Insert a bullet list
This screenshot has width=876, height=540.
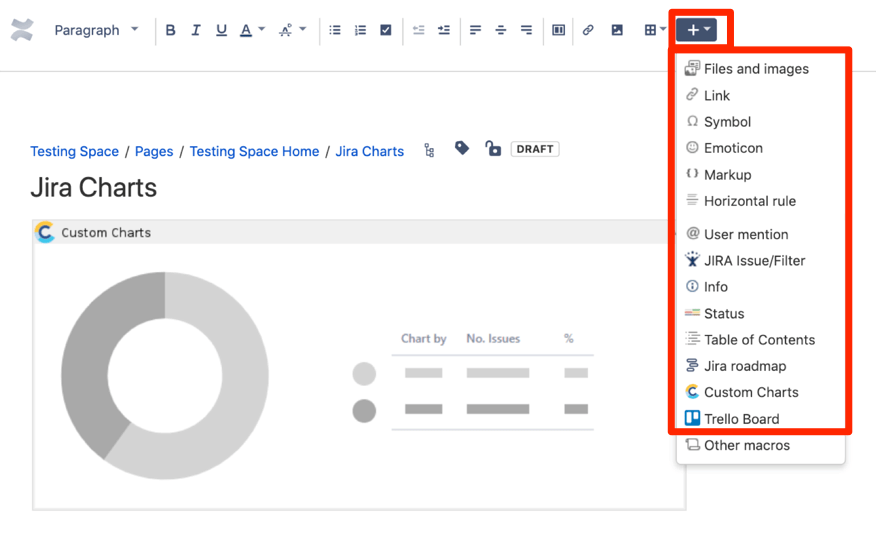(335, 30)
